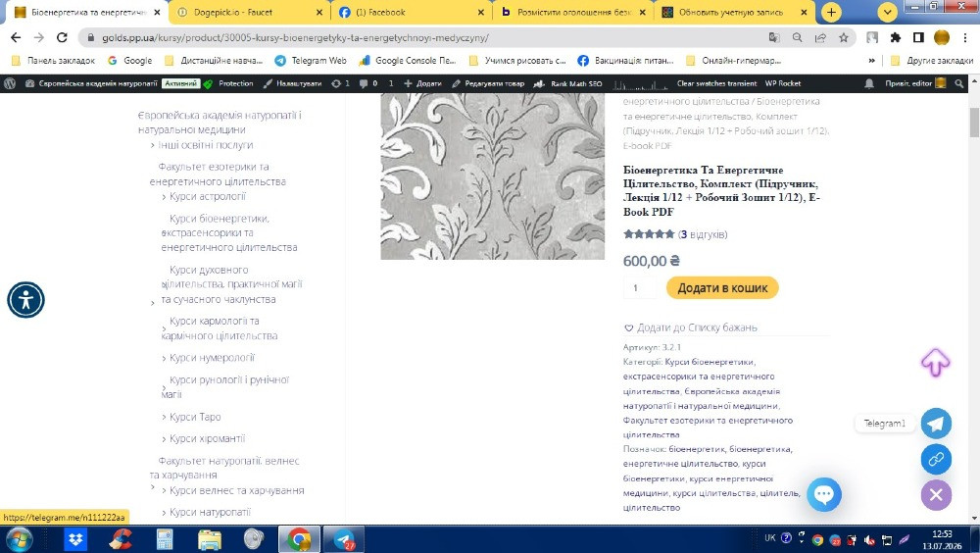Open the blue chat bubble widget
The width and height of the screenshot is (980, 553).
click(x=824, y=494)
